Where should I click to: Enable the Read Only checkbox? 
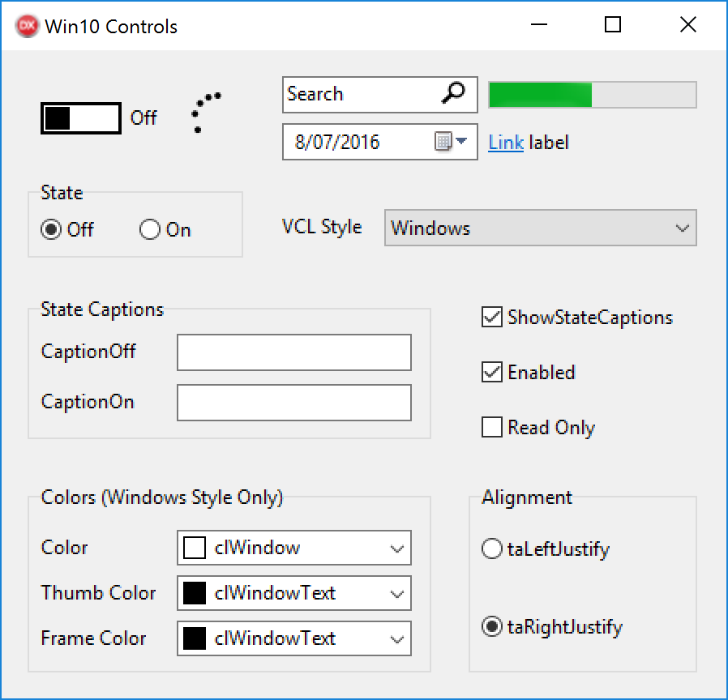(492, 428)
